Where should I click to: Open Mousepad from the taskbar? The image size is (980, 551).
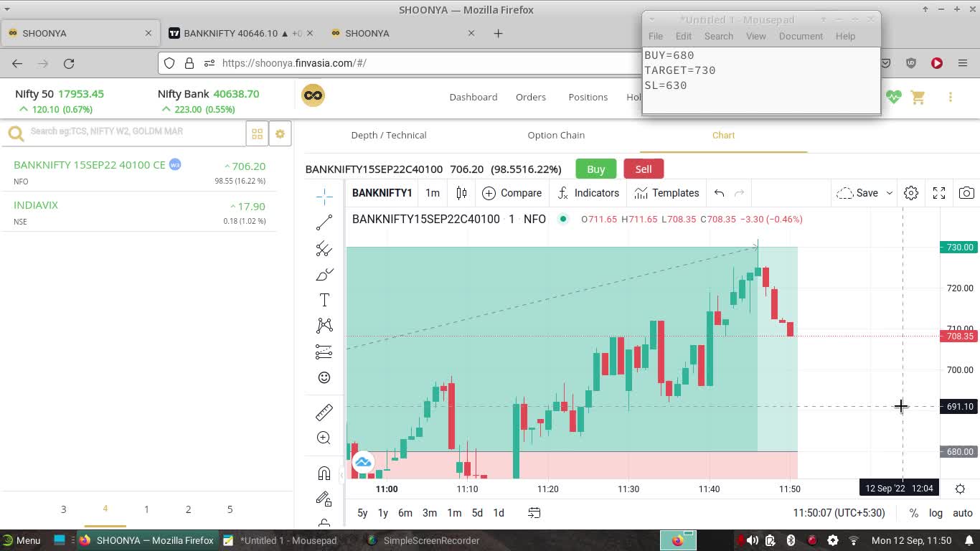(280, 540)
